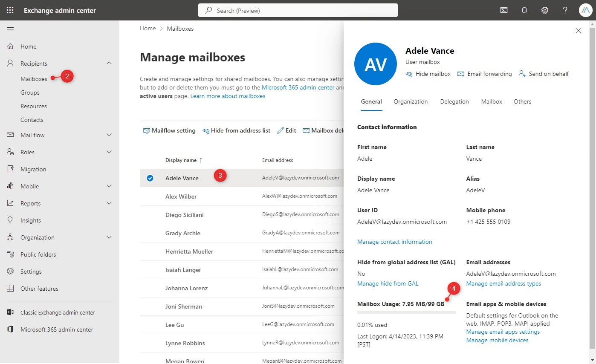Collapse the navigation with the hamburger icon
This screenshot has height=364, width=596.
tap(10, 29)
